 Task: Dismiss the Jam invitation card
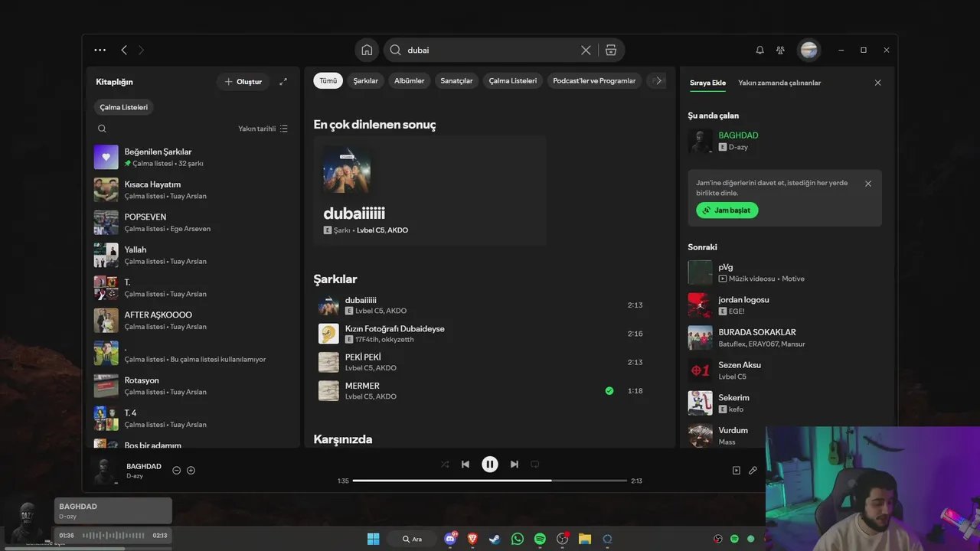(x=868, y=184)
